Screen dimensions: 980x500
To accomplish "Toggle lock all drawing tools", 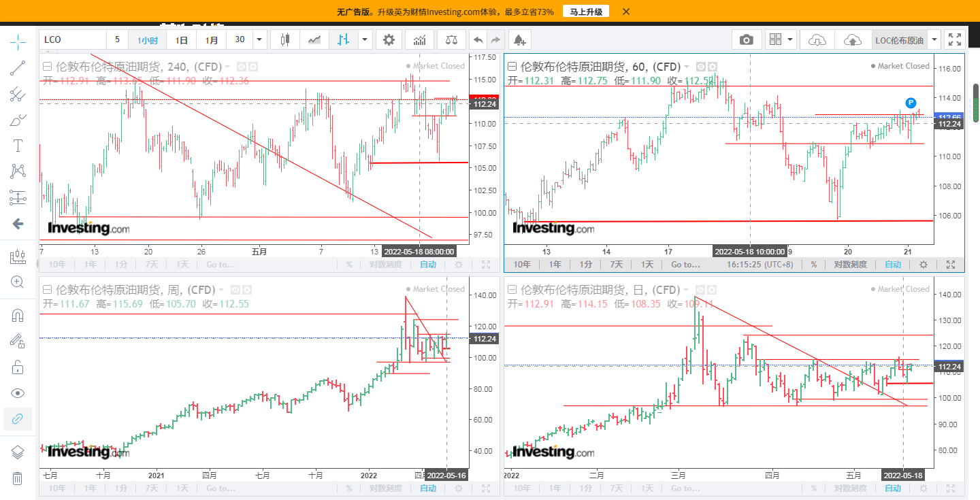I will [x=18, y=367].
